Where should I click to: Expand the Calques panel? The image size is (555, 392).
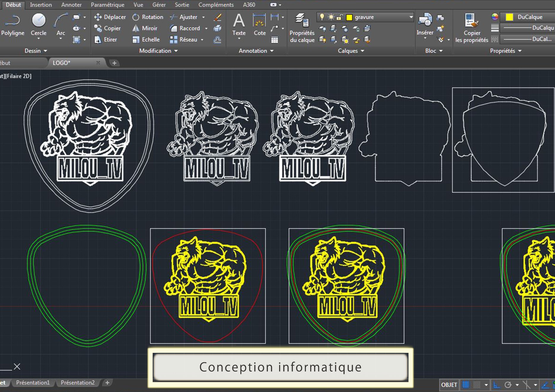pyautogui.click(x=351, y=51)
